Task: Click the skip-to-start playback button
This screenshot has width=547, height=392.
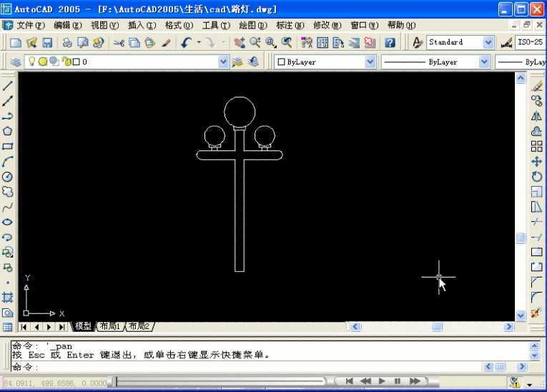Action: pyautogui.click(x=349, y=381)
